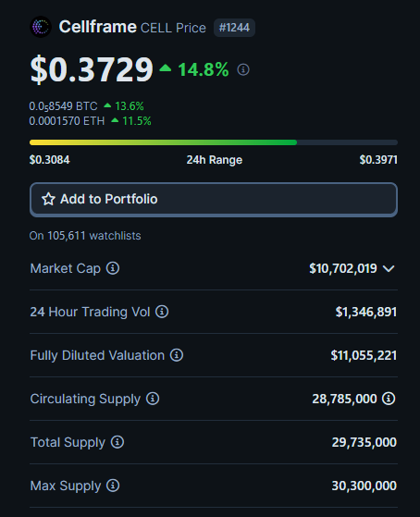
Task: Click Fully Diluted Valuation info icon
Action: 177,355
